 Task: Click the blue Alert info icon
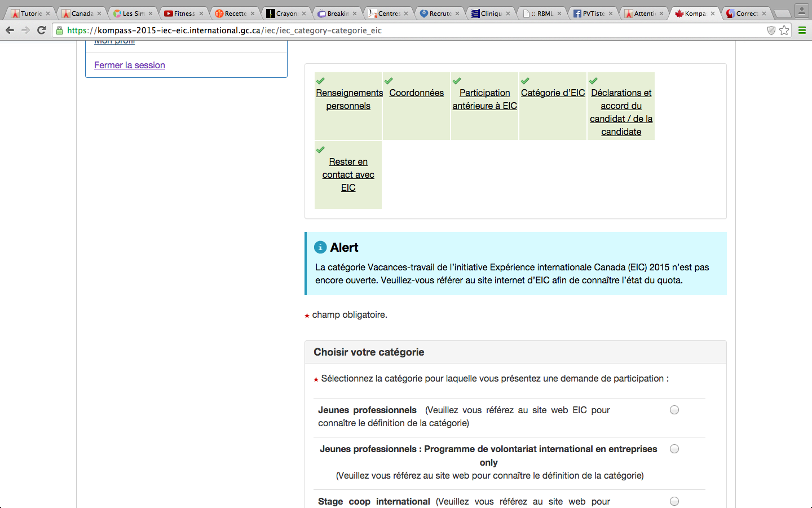tap(320, 247)
